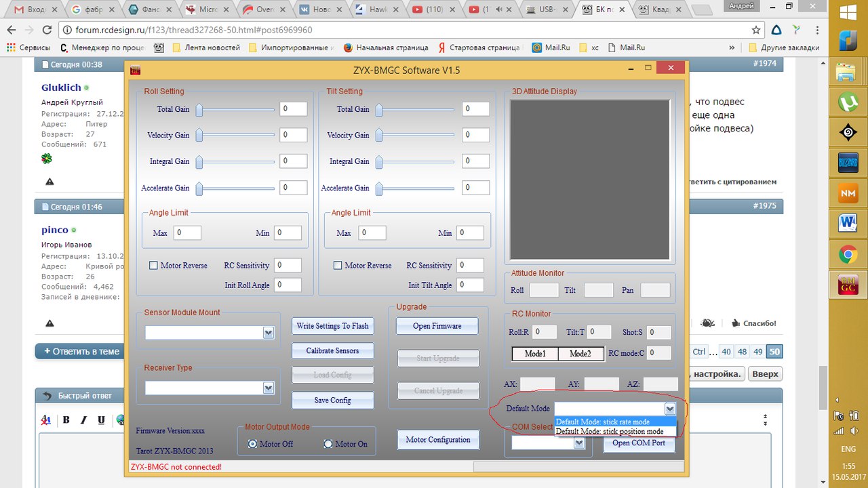This screenshot has height=488, width=868.
Task: Expand the Receiver Type dropdown
Action: 269,388
